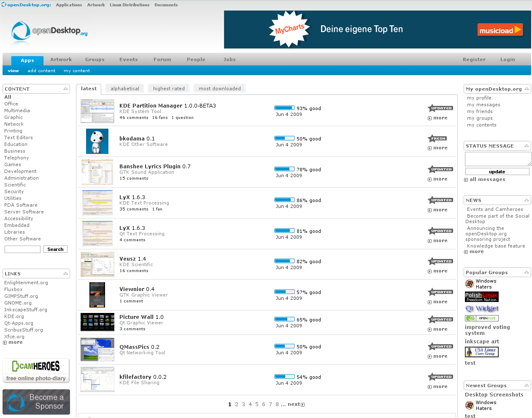Collapse the STATUS MESSAGE panel
This screenshot has height=418, width=532.
pos(527,146)
